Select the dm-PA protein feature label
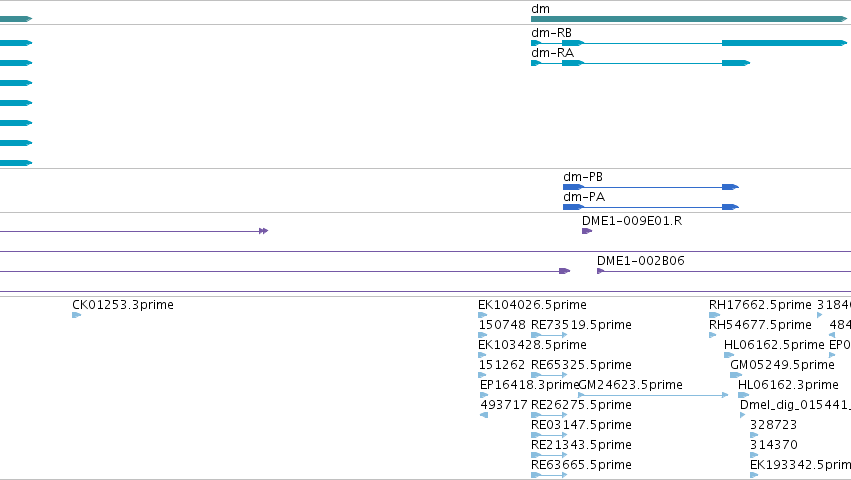 click(x=583, y=197)
